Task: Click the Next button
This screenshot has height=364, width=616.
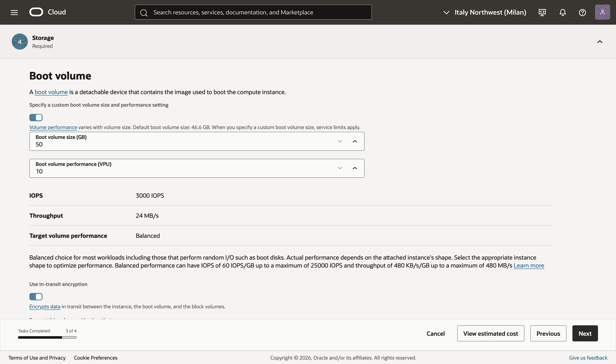Action: [x=585, y=333]
